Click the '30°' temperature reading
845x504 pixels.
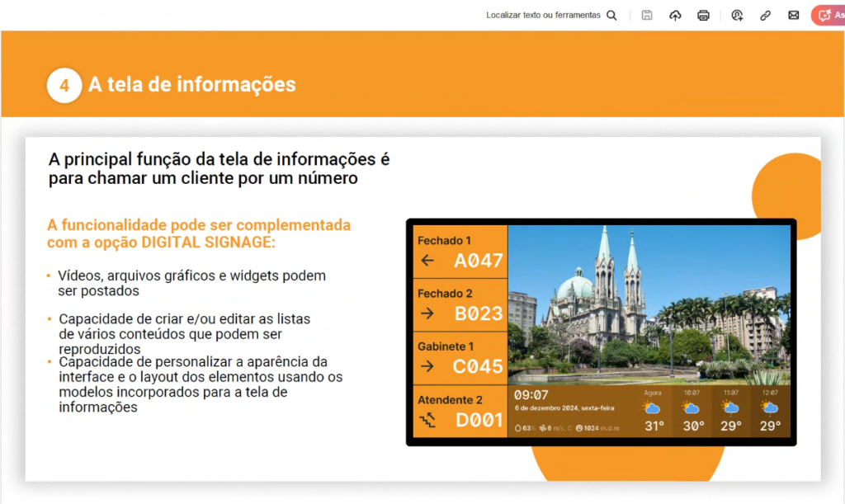tap(693, 426)
